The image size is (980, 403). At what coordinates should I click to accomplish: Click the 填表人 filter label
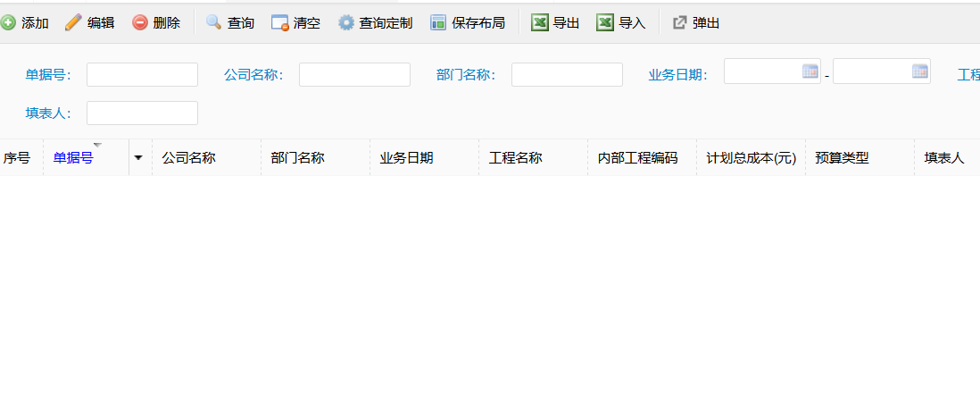pos(49,113)
